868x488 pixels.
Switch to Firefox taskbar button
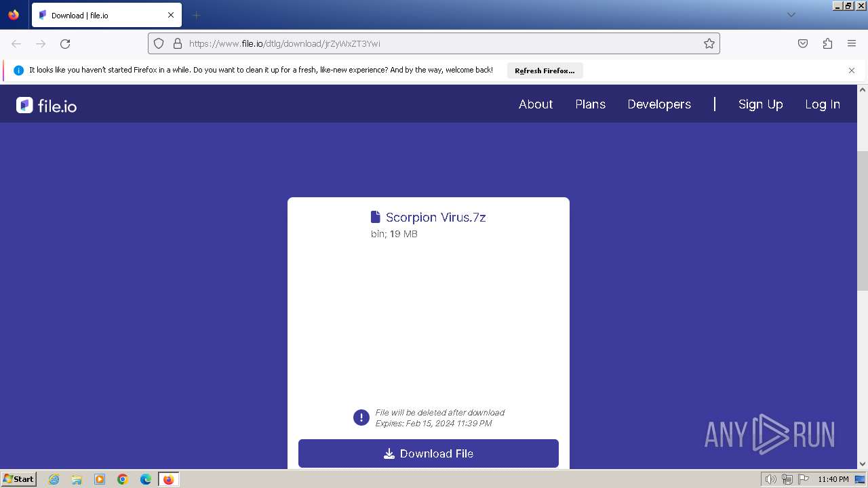tap(169, 479)
